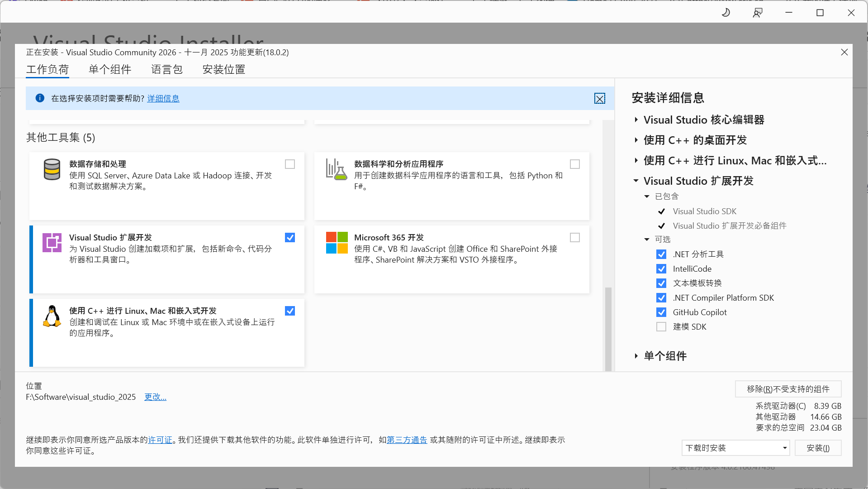
Task: Select Visual Studio 扩展开发必备组件 item
Action: (730, 226)
